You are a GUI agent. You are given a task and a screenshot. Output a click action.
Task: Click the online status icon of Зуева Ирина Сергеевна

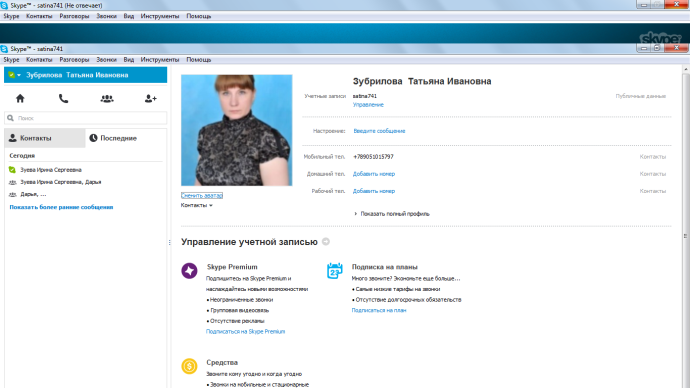[x=12, y=170]
